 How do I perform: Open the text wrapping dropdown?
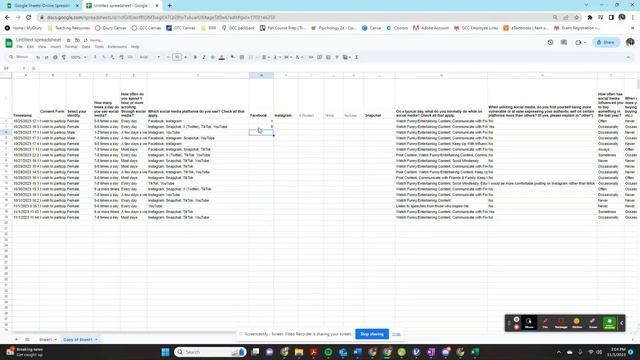pos(287,58)
